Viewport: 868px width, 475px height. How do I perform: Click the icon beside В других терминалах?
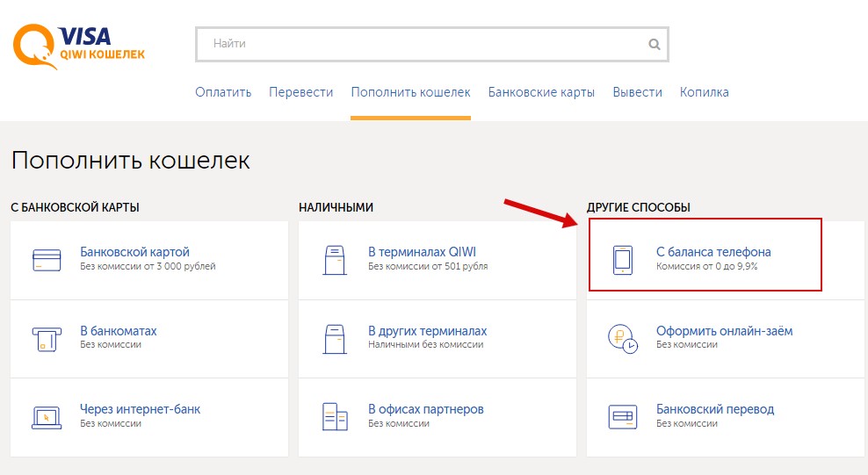[x=334, y=337]
